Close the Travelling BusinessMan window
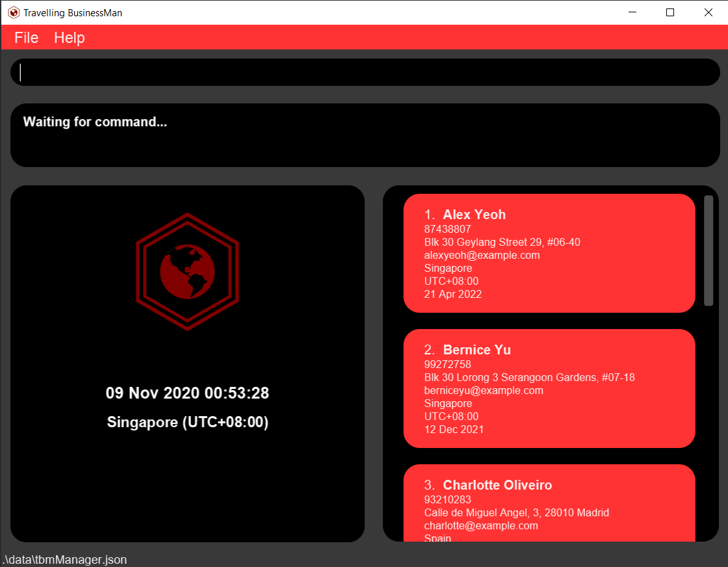Viewport: 728px width, 567px height. pos(708,12)
